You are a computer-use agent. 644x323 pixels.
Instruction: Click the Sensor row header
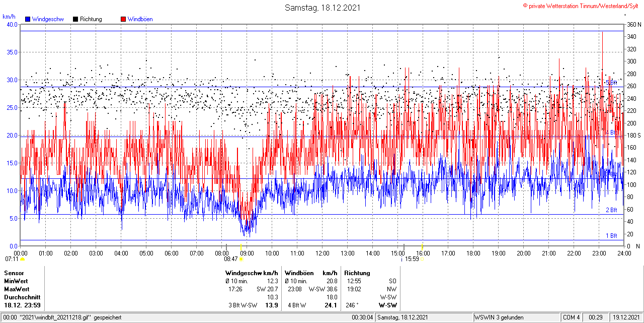14,273
